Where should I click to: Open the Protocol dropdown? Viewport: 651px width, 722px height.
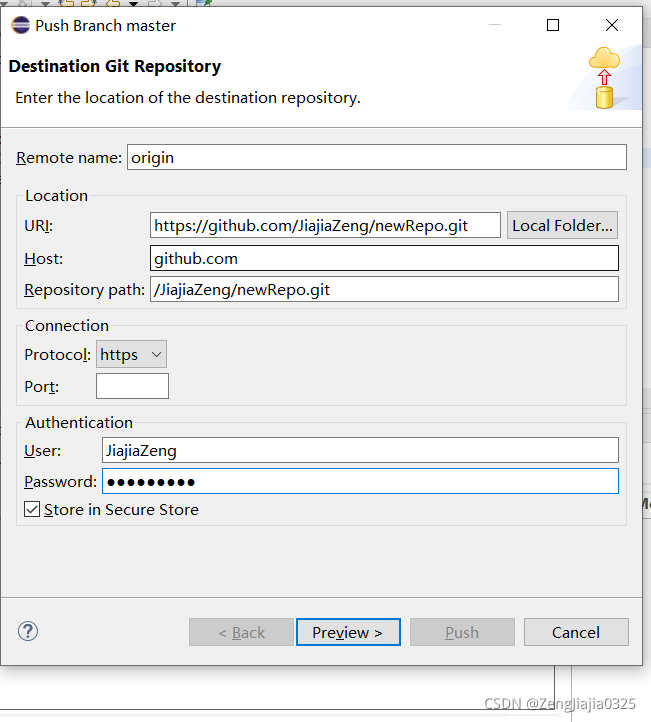point(131,354)
